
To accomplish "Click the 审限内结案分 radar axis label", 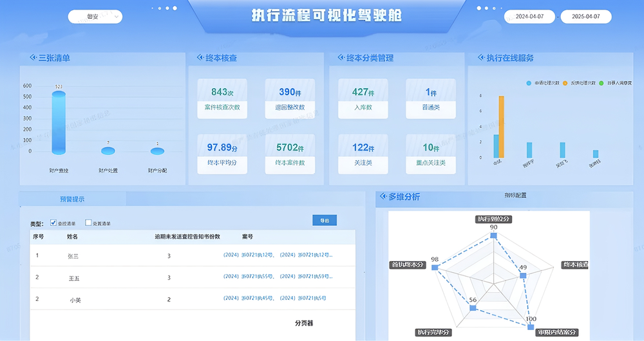I will click(557, 333).
